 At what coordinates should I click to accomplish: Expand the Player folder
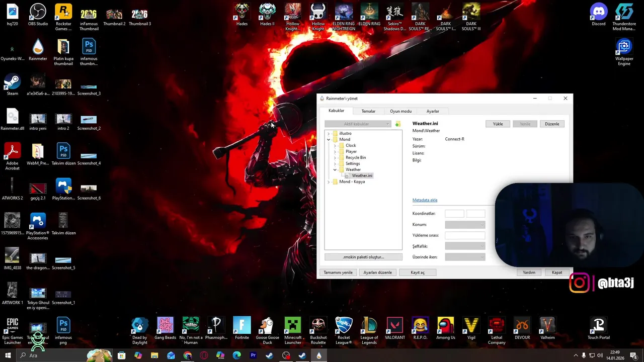coord(335,151)
